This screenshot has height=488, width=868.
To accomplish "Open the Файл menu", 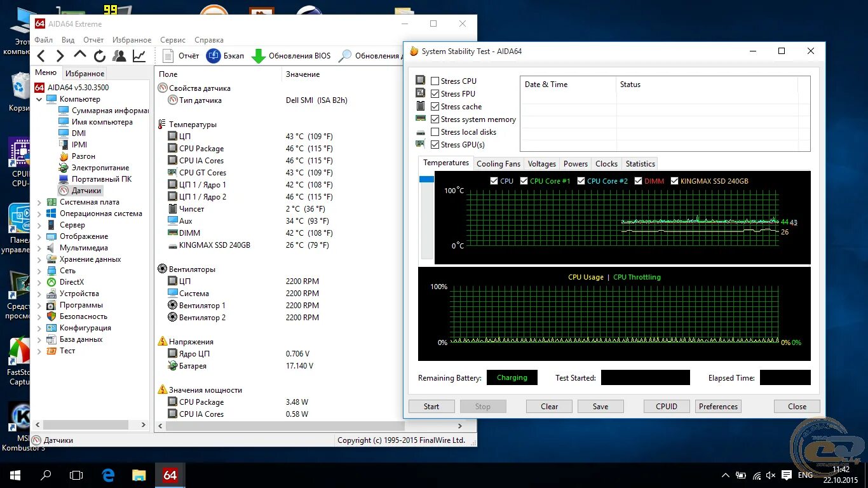I will [44, 40].
